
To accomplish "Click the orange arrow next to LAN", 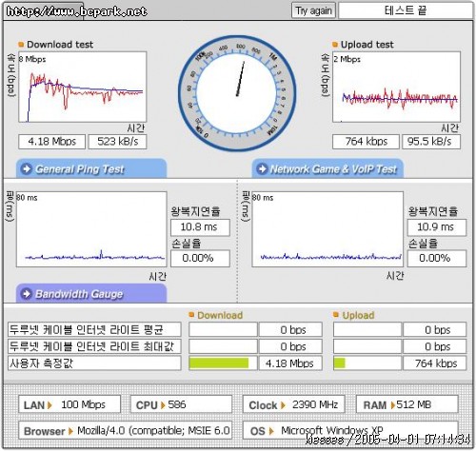I will pyautogui.click(x=50, y=405).
